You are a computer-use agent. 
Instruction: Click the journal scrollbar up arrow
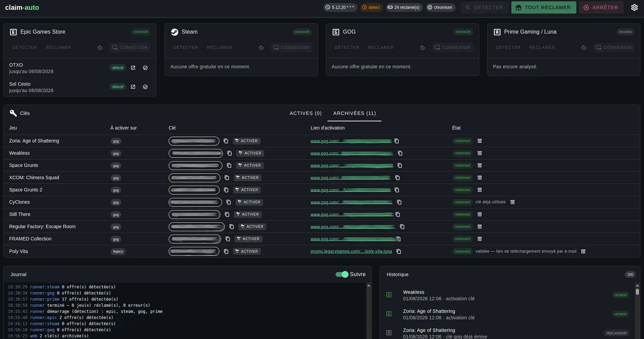(369, 286)
